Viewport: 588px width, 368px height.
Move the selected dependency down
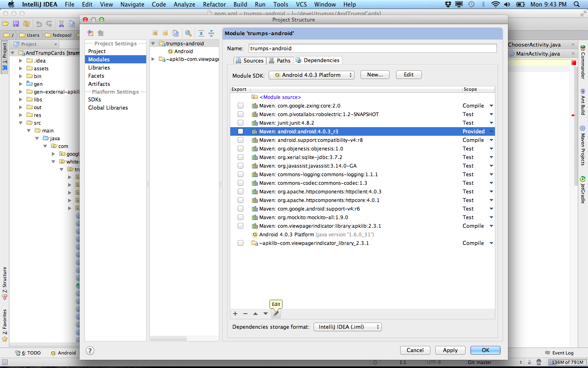tap(265, 314)
